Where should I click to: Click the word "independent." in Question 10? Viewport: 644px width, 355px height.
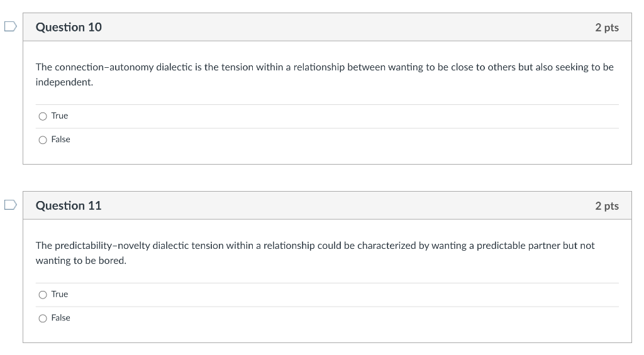(65, 82)
